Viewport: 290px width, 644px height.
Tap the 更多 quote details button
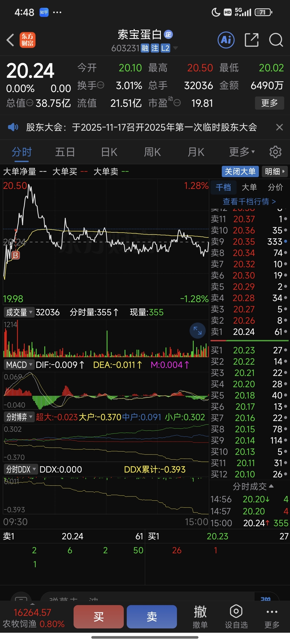[x=270, y=103]
